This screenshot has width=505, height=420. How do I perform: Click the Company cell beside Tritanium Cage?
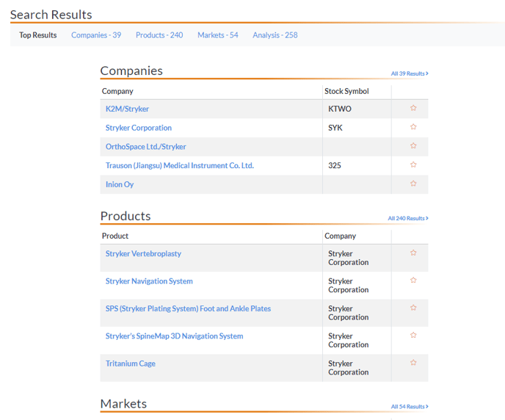(357, 368)
